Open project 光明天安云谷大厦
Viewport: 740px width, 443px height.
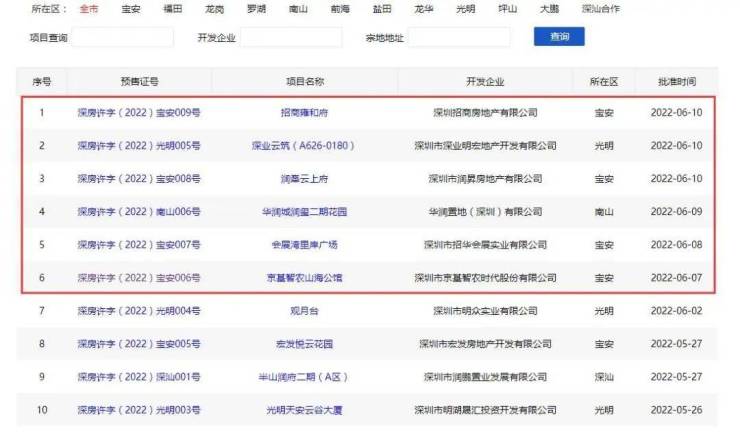(x=304, y=410)
